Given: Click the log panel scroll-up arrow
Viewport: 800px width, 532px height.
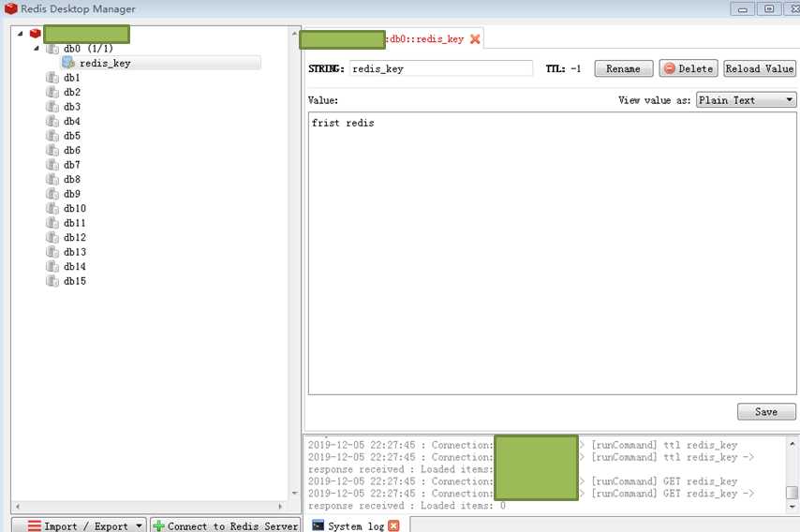Looking at the screenshot, I should tap(792, 444).
